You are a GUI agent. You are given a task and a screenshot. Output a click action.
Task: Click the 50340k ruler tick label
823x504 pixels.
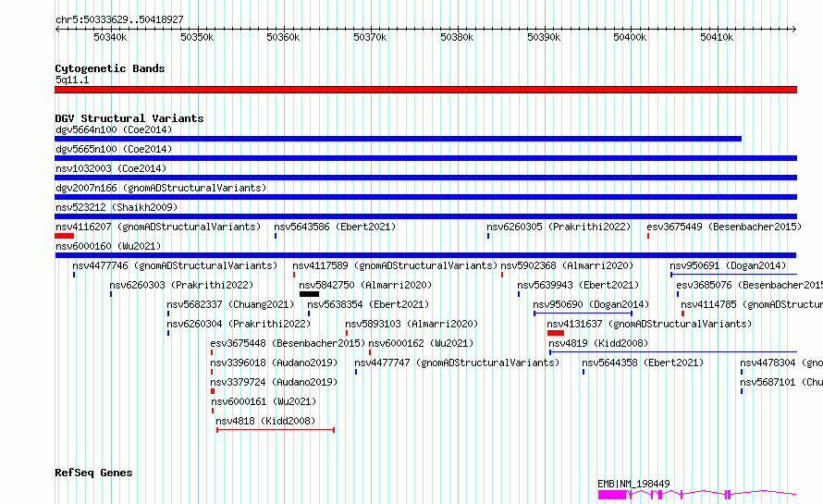click(110, 37)
